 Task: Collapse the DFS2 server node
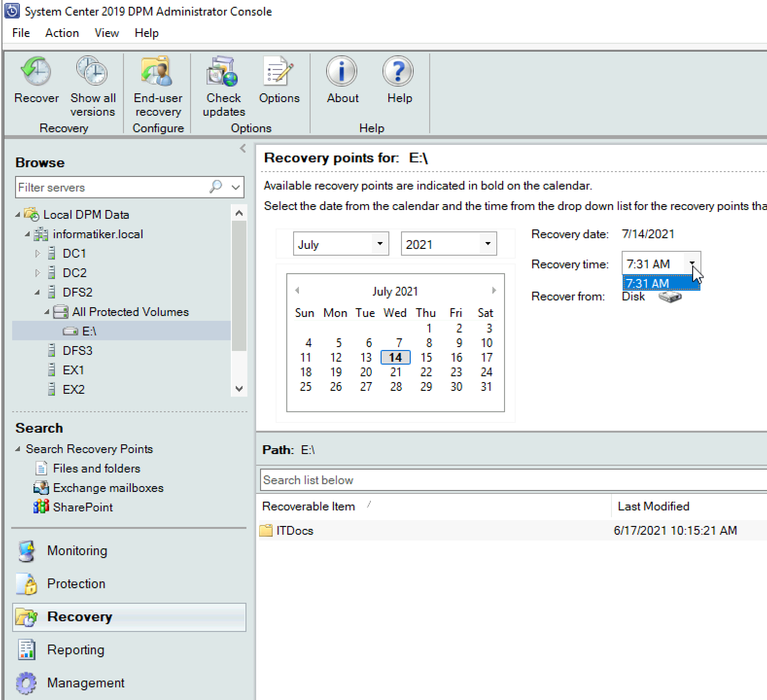point(37,292)
